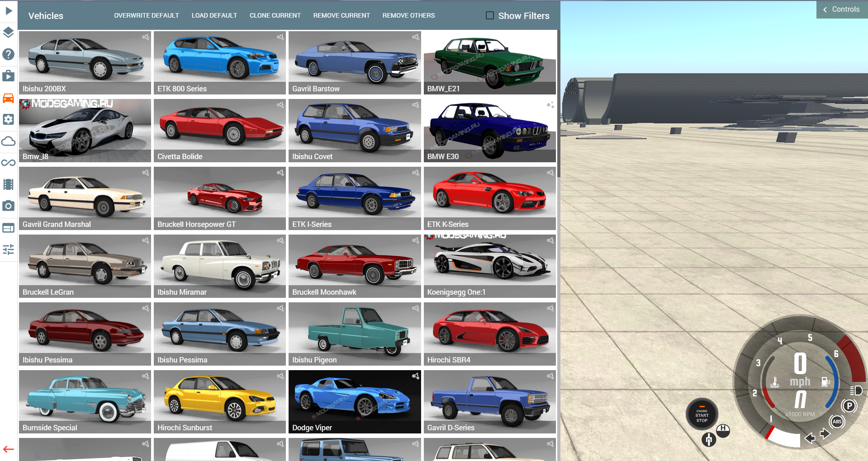
Task: Select the BMW_E21 vehicle
Action: click(490, 63)
